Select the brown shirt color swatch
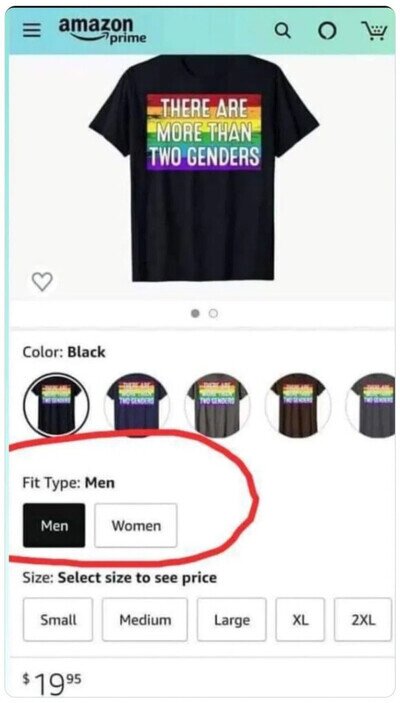This screenshot has height=703, width=400. pos(298,405)
